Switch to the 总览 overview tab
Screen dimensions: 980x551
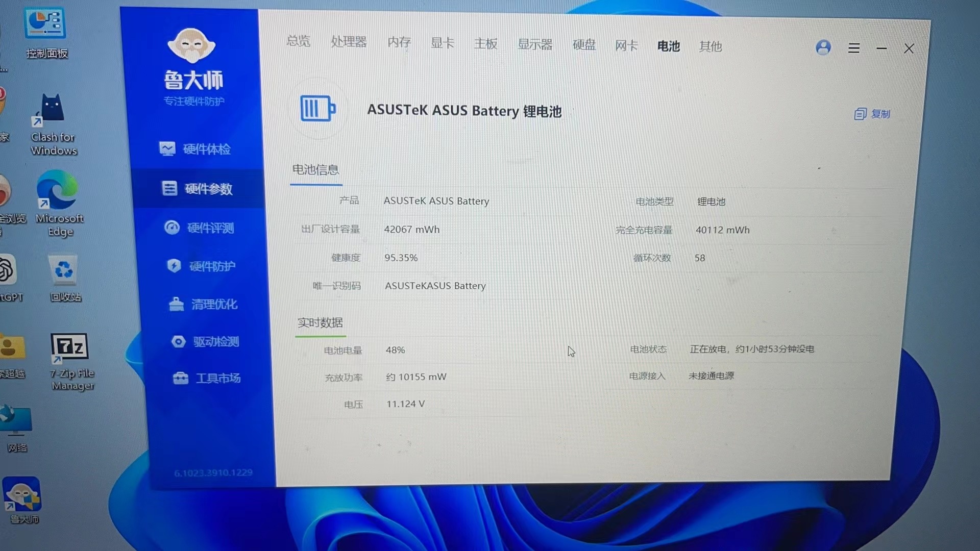click(x=298, y=41)
